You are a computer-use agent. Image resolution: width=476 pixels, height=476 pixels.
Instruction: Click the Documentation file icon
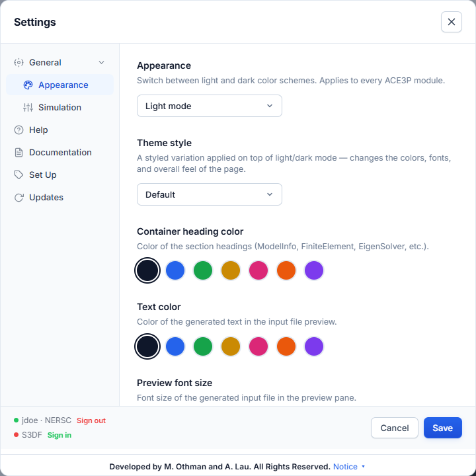click(x=19, y=153)
